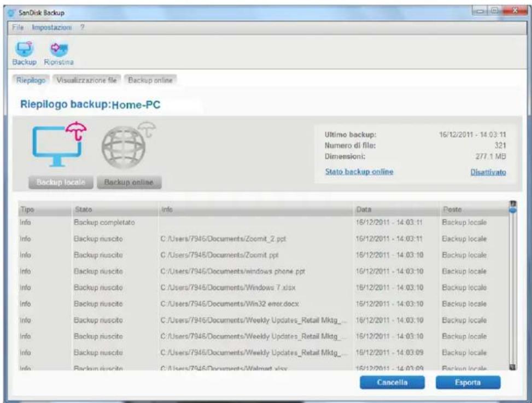Click the blue monitor local backup icon
The image size is (532, 403).
[x=59, y=144]
